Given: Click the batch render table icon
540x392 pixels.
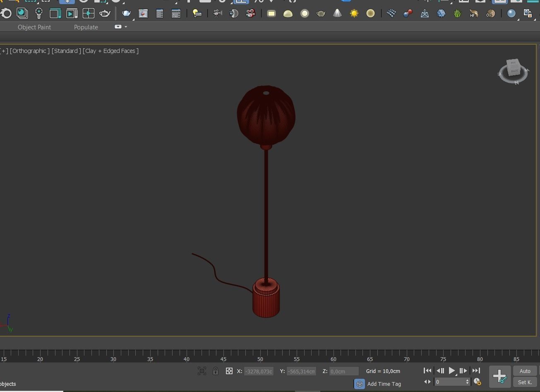Looking at the screenshot, I should pos(176,14).
